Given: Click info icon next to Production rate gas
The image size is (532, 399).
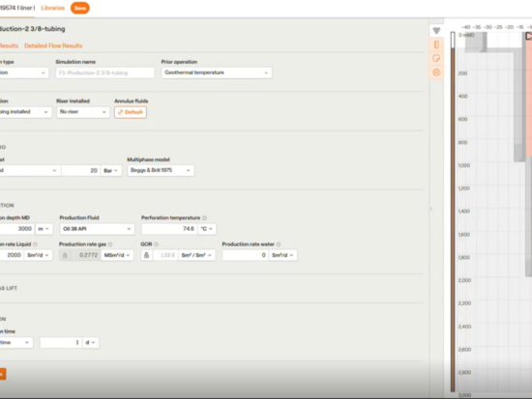Looking at the screenshot, I should click(x=110, y=244).
